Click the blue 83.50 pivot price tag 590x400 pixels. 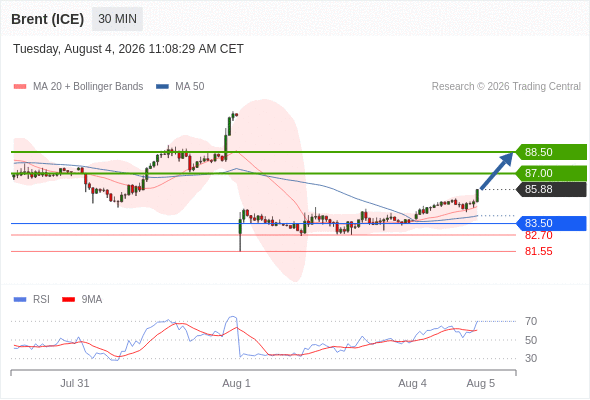(x=551, y=223)
